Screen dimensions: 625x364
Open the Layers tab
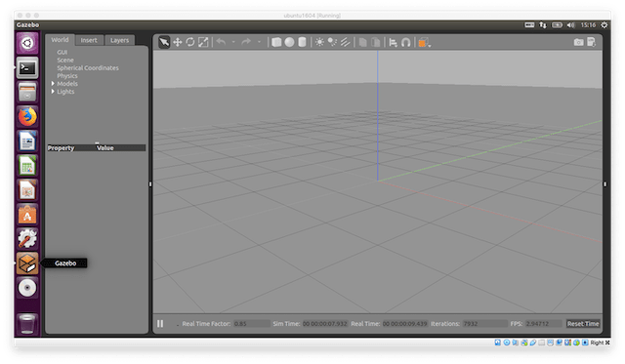pyautogui.click(x=119, y=40)
